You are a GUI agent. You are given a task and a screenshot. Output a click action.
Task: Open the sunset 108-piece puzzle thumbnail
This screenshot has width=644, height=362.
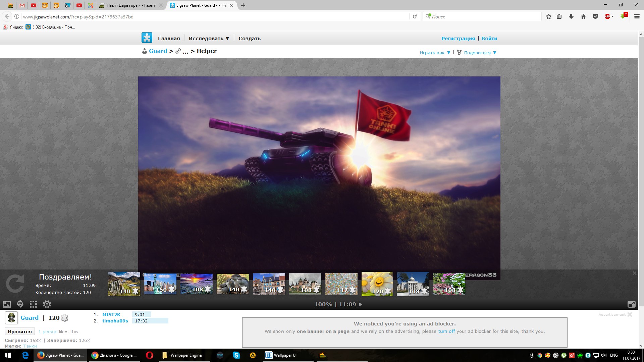197,284
